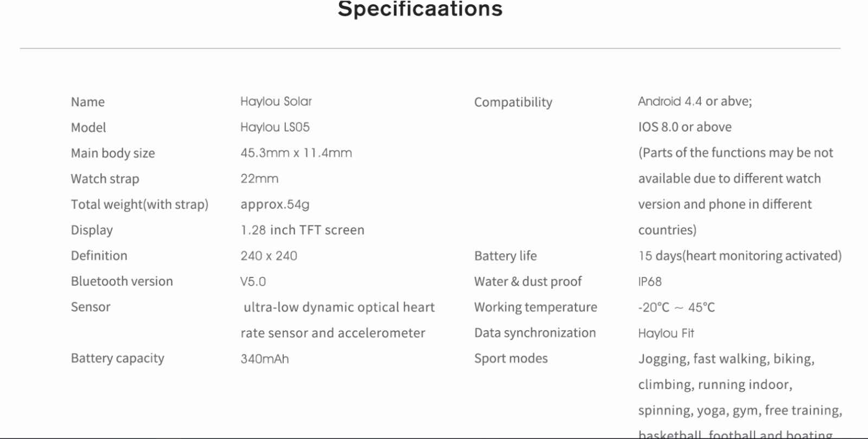Click the 15 days battery life value
Image resolution: width=868 pixels, height=439 pixels.
point(740,256)
